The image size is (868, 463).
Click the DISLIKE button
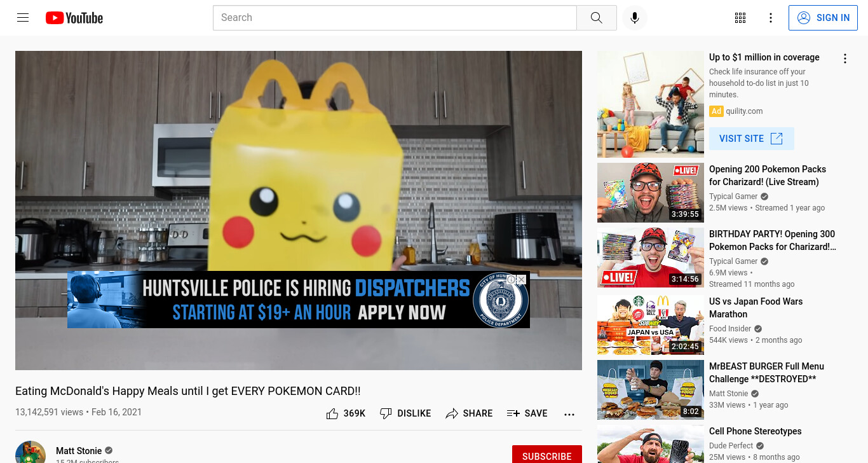pyautogui.click(x=405, y=413)
